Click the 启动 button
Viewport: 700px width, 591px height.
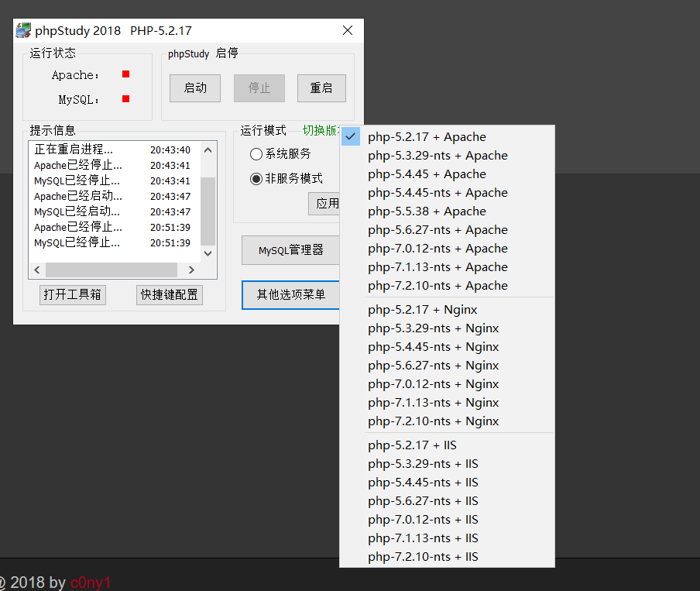(195, 88)
